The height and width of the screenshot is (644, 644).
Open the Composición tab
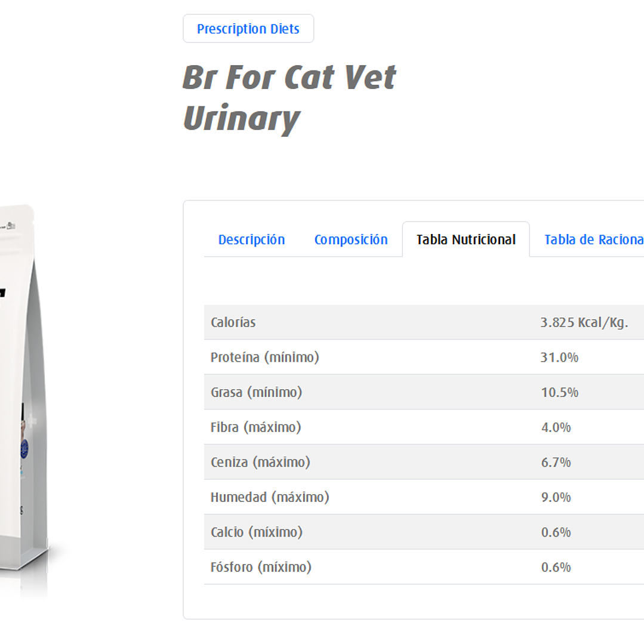[351, 239]
